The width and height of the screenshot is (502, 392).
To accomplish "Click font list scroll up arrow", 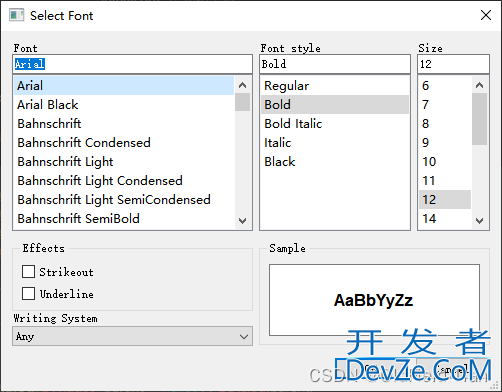I will click(243, 85).
